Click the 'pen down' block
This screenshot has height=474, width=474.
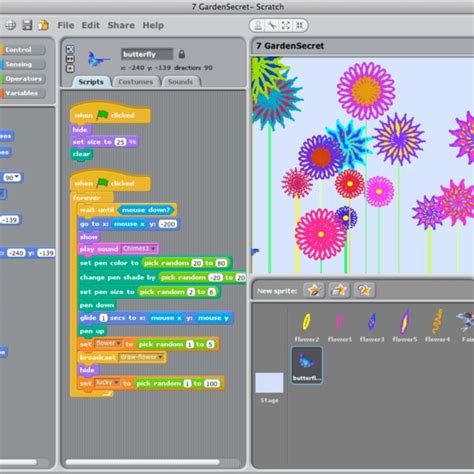pyautogui.click(x=97, y=305)
